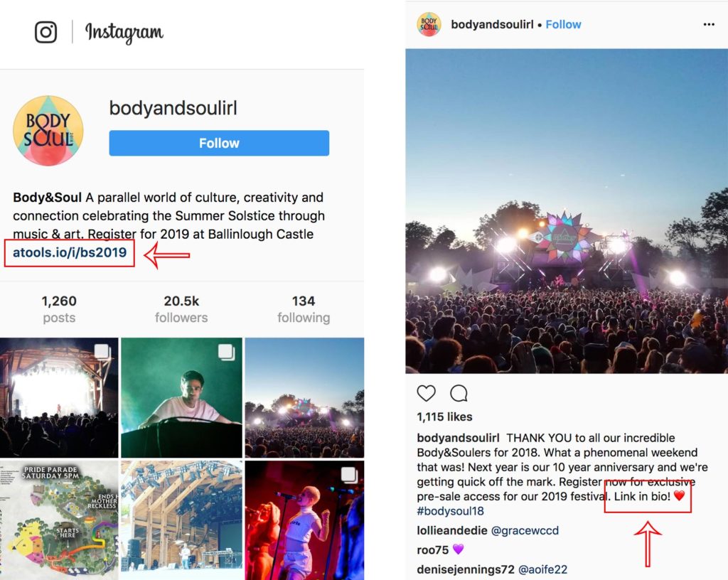This screenshot has width=728, height=580.
Task: Follow bodyandsoulirl with the blue button
Action: [219, 143]
